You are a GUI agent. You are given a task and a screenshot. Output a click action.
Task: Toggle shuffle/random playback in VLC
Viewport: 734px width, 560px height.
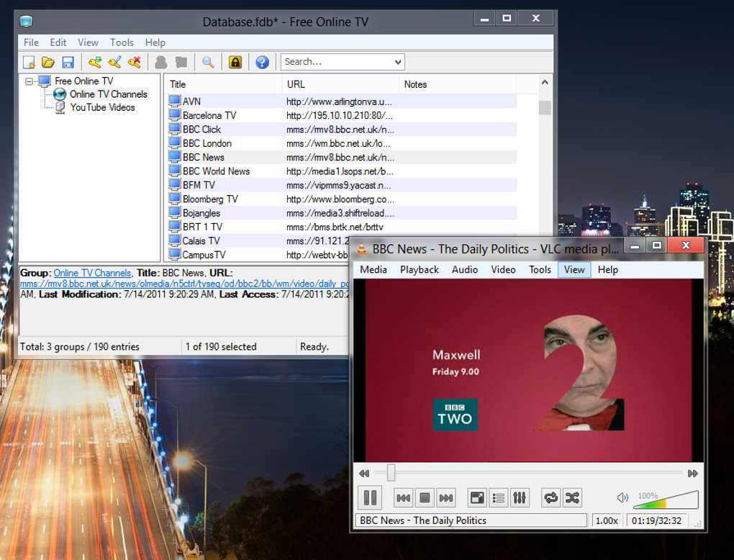point(572,497)
